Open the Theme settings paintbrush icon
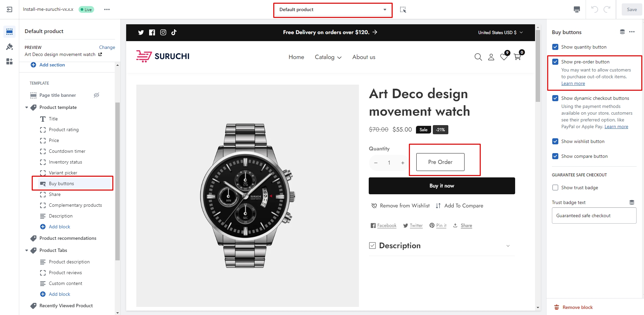Viewport: 644px width, 315px height. tap(9, 47)
